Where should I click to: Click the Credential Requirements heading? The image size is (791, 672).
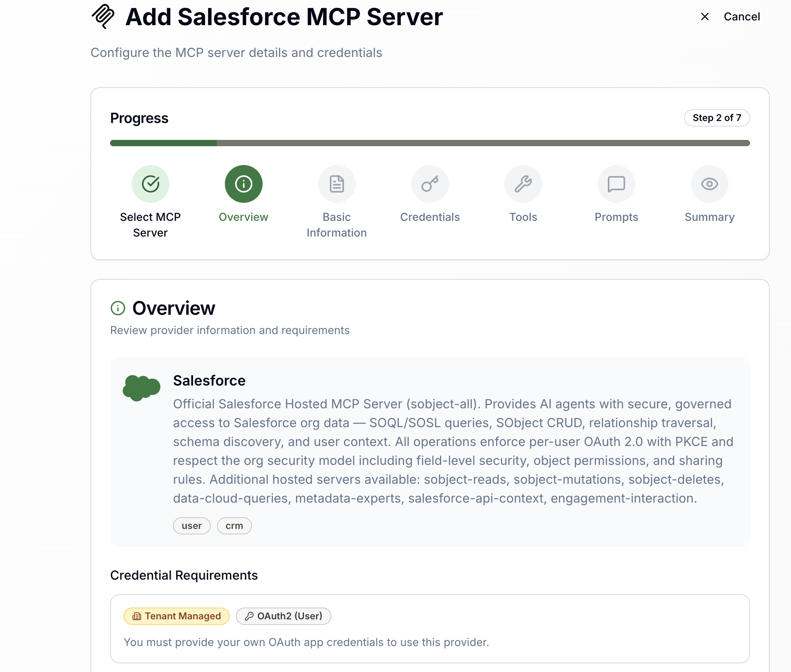coord(184,575)
